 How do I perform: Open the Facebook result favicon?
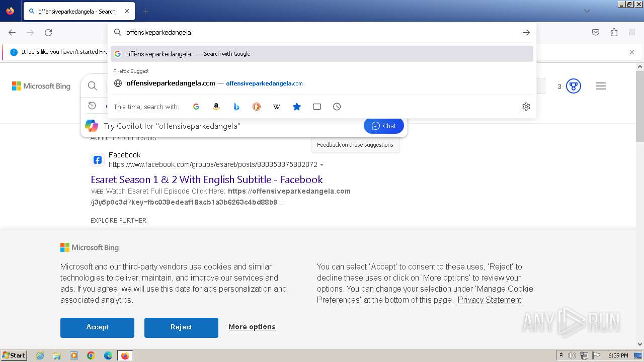[98, 160]
